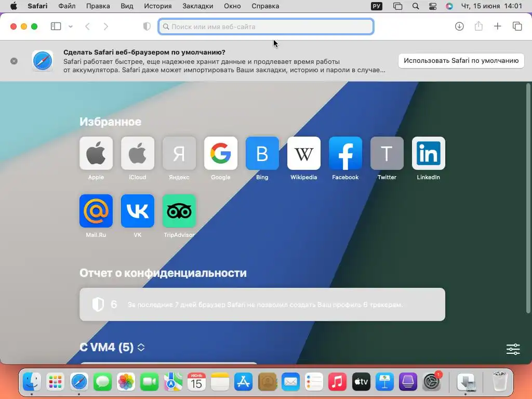The width and height of the screenshot is (532, 399).
Task: Dismiss the default browser banner
Action: click(14, 61)
